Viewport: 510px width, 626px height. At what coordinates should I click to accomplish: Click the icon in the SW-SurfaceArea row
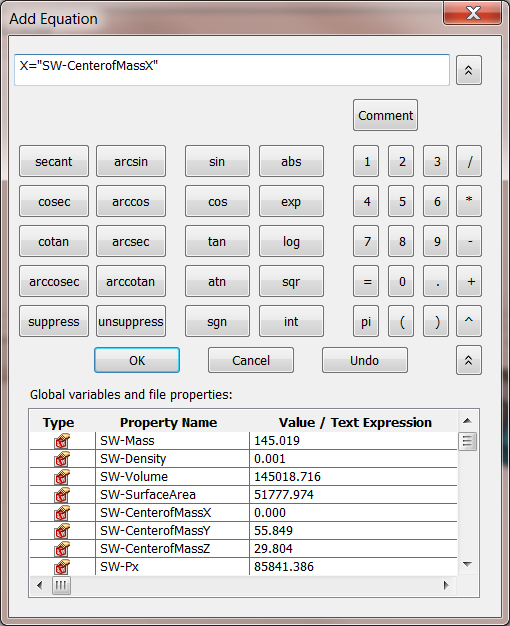pyautogui.click(x=62, y=495)
